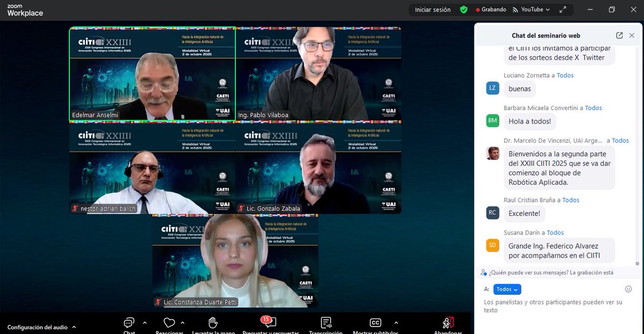Enable Mostrar subtítulos via the CC icon

pos(375,324)
